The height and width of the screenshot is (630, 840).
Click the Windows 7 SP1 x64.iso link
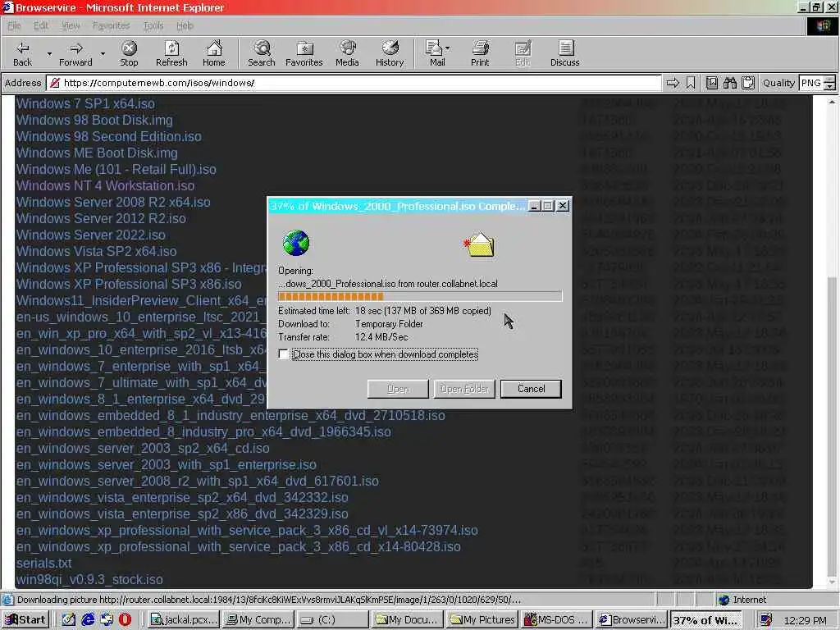click(85, 103)
